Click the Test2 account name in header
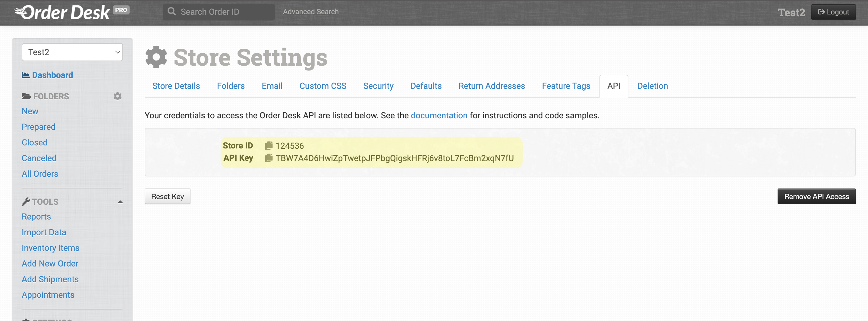 click(791, 12)
